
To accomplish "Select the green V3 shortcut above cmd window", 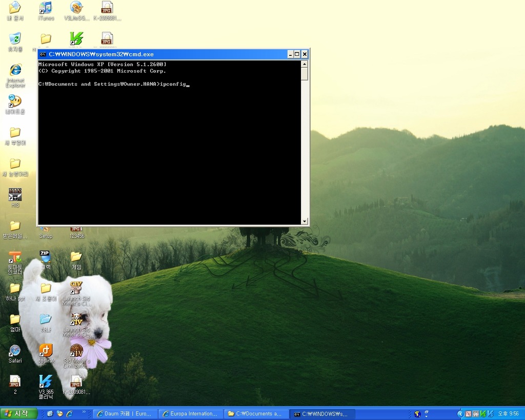I will click(x=76, y=38).
